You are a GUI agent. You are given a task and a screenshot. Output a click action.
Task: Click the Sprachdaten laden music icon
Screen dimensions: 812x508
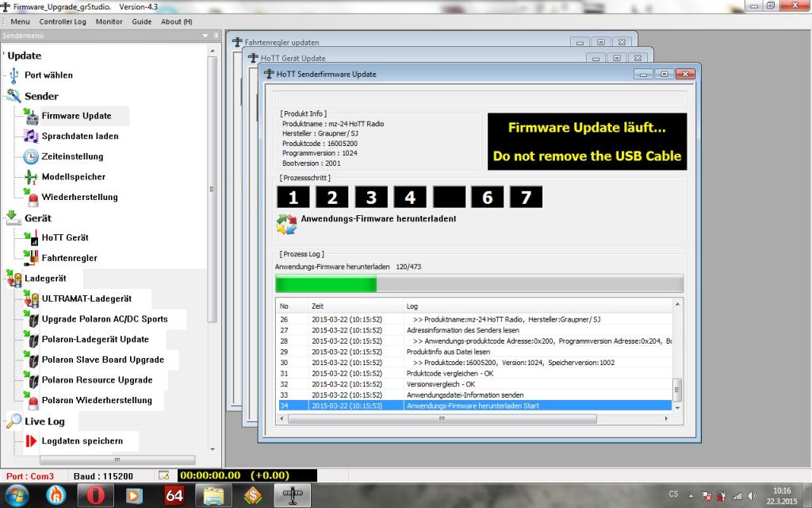31,137
